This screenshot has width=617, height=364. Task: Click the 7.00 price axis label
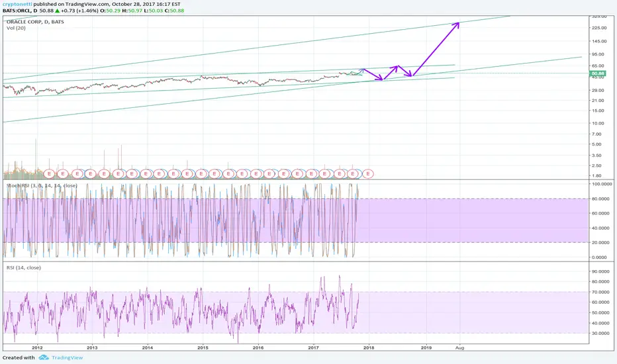coord(596,134)
